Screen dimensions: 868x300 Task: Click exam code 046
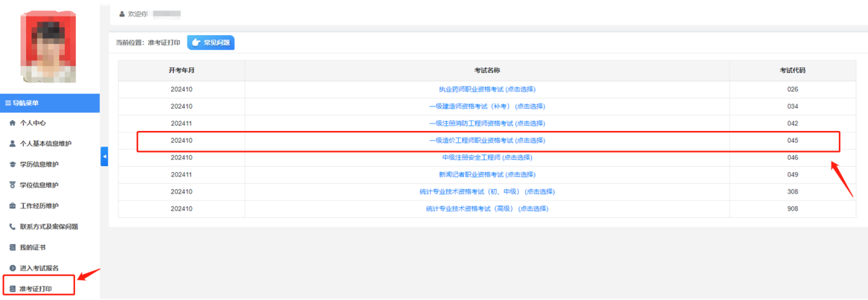click(792, 158)
